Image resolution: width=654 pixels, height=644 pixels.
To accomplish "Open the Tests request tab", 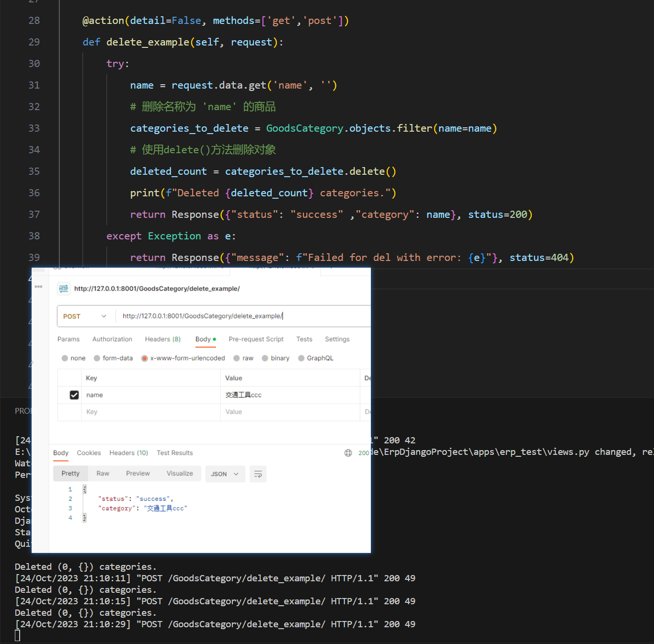I will [304, 339].
